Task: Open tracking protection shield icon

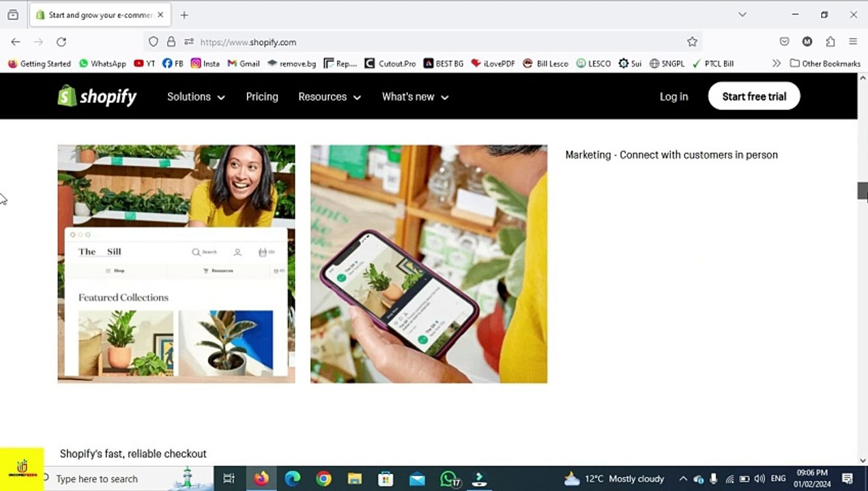Action: (x=154, y=42)
